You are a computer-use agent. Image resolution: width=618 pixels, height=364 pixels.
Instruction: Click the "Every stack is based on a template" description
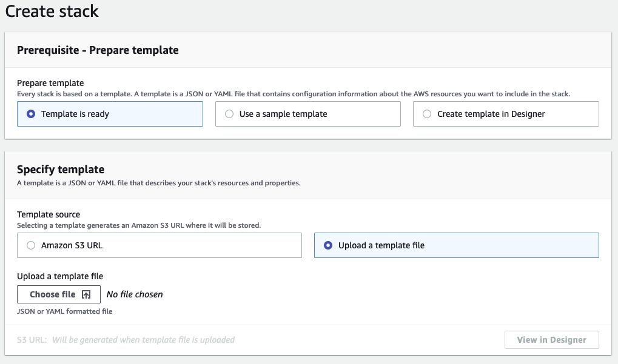click(294, 94)
